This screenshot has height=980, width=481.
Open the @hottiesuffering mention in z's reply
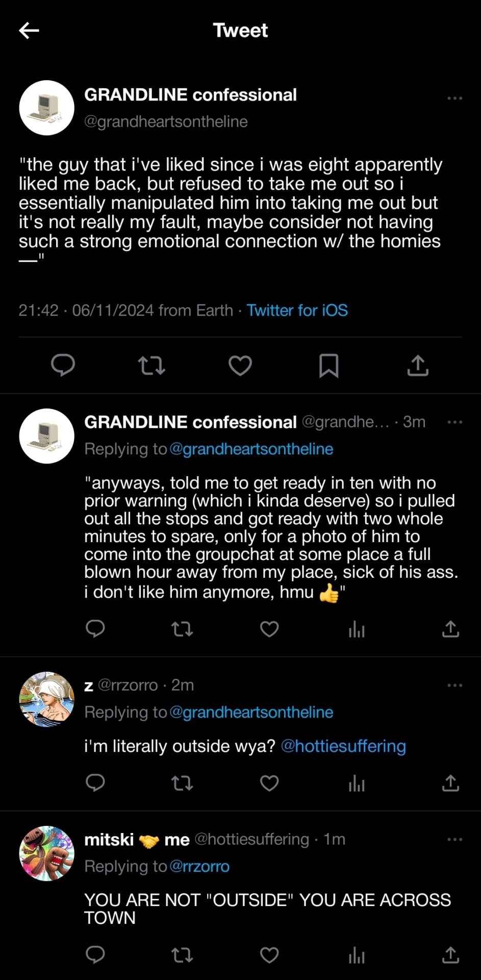tap(343, 746)
